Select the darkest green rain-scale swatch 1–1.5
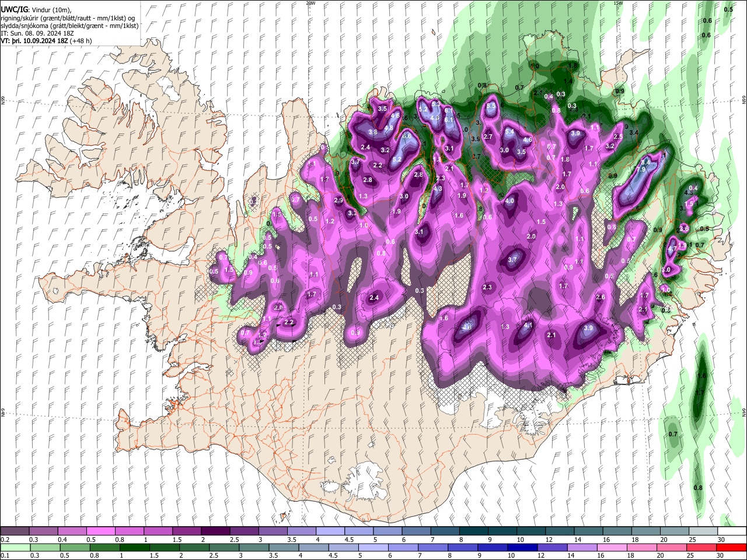The width and height of the screenshot is (747, 560). click(135, 547)
